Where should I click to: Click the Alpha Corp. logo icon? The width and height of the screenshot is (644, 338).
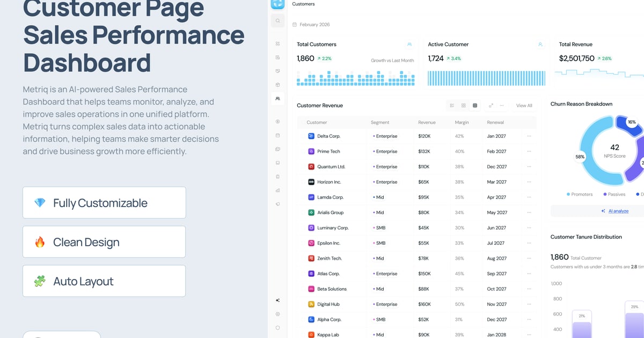tap(311, 320)
